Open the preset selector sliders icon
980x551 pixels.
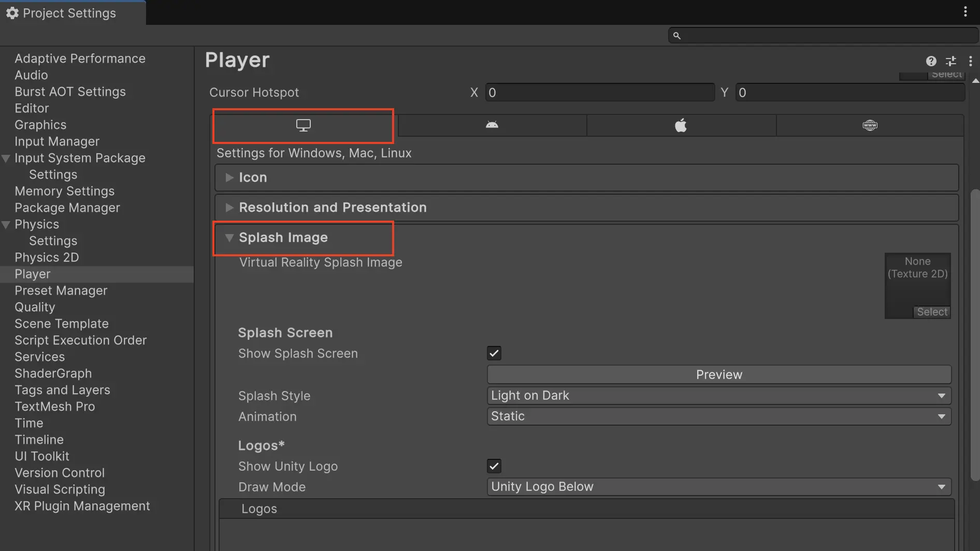(951, 61)
